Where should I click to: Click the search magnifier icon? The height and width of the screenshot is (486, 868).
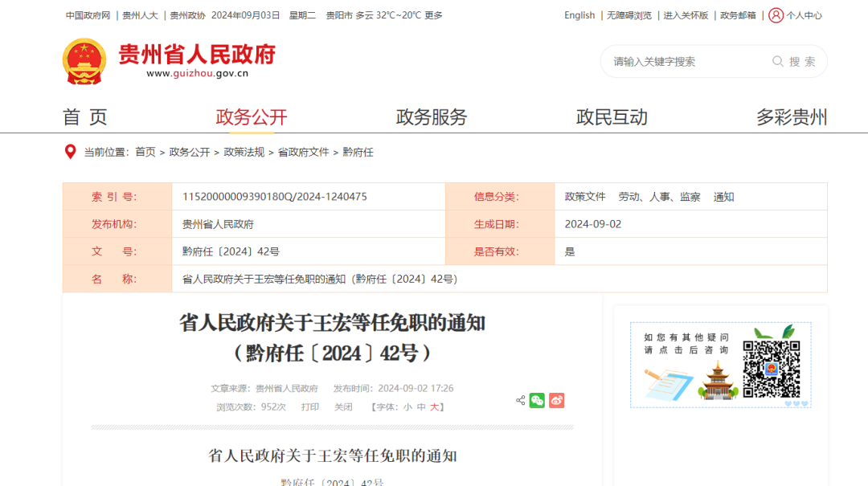[777, 60]
